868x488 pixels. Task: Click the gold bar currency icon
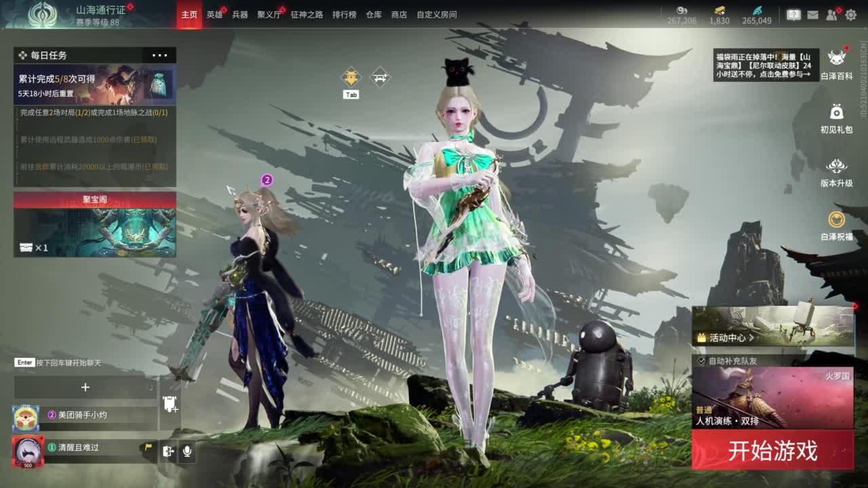click(719, 9)
